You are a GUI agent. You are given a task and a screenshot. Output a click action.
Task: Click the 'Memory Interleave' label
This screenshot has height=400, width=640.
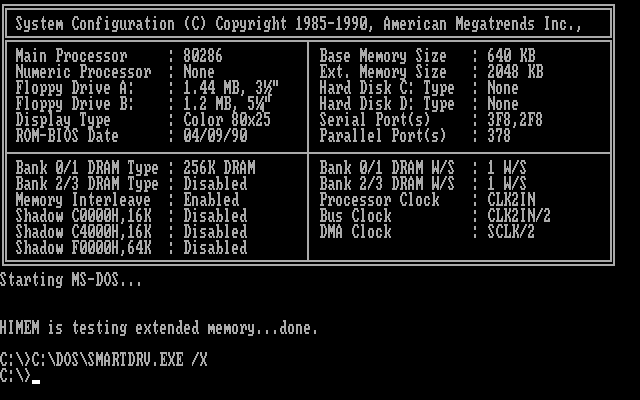(83, 200)
